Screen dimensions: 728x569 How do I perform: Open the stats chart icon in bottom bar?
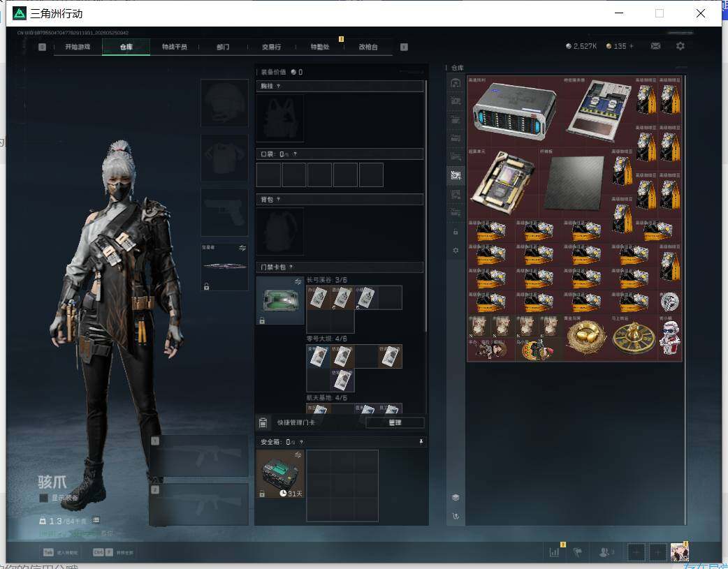[555, 552]
